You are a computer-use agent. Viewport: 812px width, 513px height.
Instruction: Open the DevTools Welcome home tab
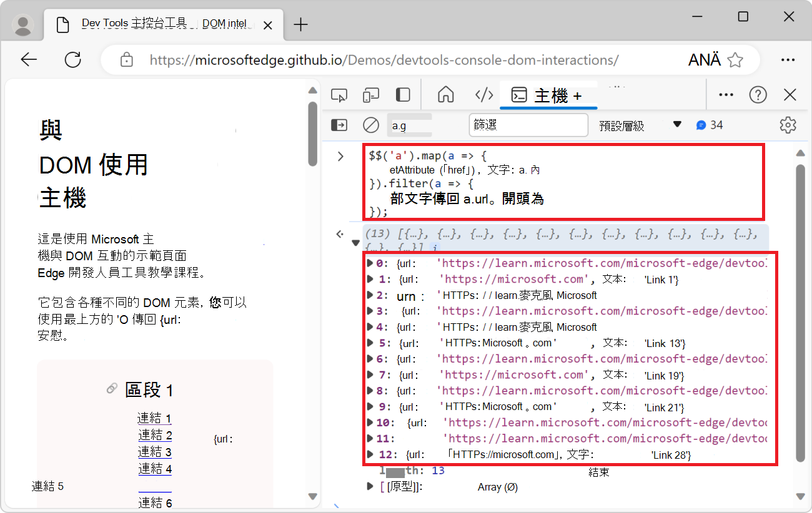pos(445,95)
